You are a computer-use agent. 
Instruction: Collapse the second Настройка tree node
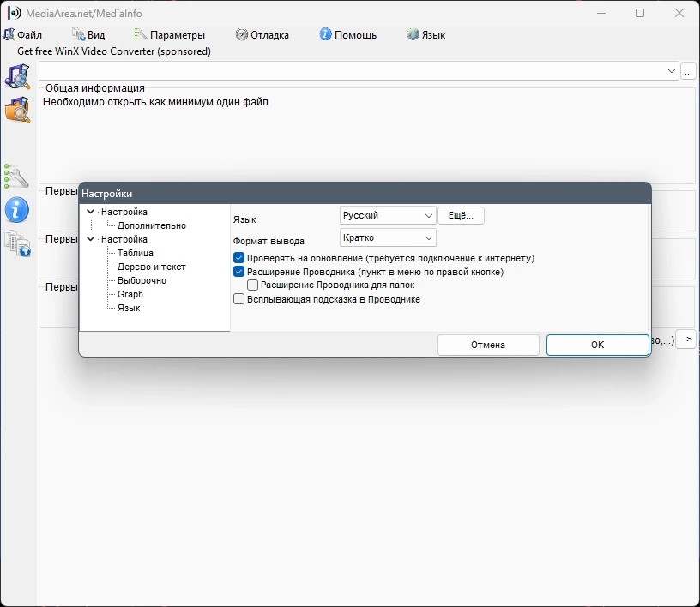point(91,239)
